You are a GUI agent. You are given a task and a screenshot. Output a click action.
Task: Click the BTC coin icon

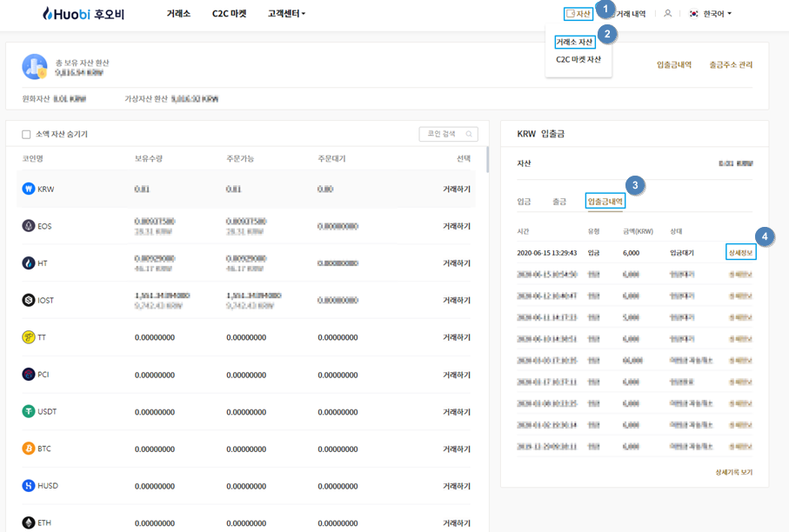(29, 448)
